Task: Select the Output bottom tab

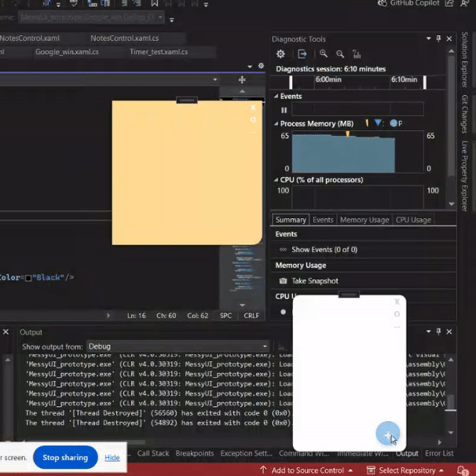Action: pyautogui.click(x=407, y=453)
